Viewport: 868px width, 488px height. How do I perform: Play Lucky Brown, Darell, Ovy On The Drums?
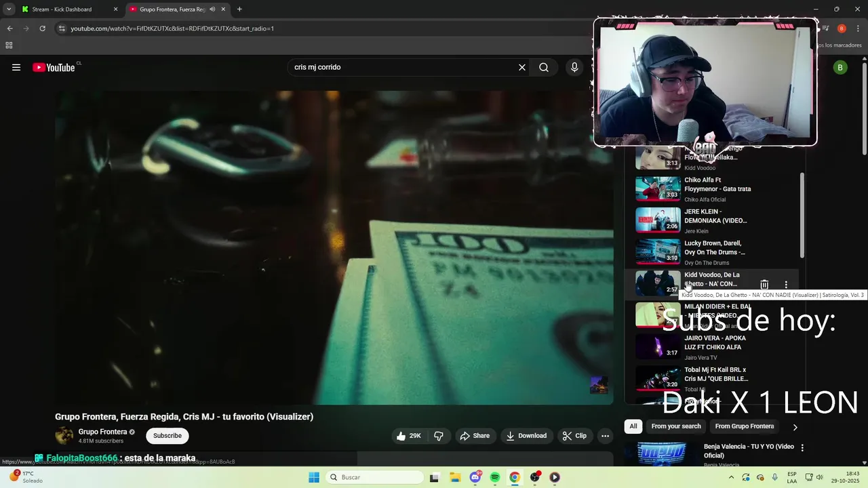pos(712,252)
